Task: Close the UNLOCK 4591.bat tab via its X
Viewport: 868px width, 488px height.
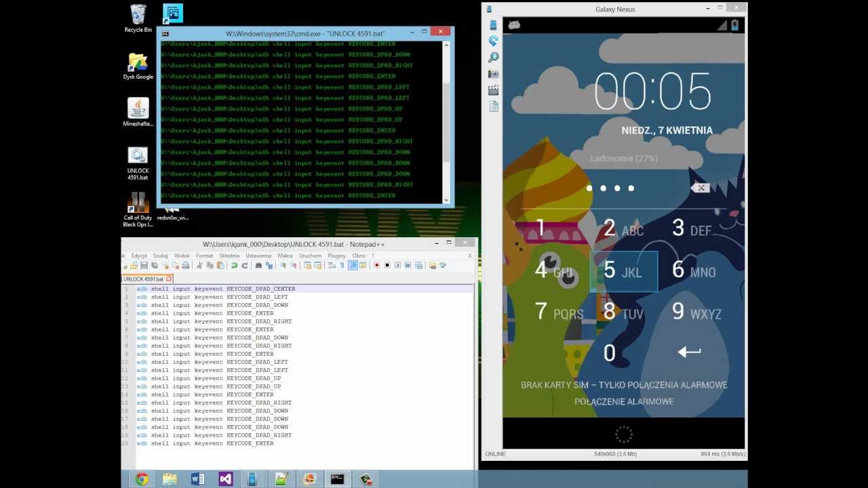Action: pos(170,279)
